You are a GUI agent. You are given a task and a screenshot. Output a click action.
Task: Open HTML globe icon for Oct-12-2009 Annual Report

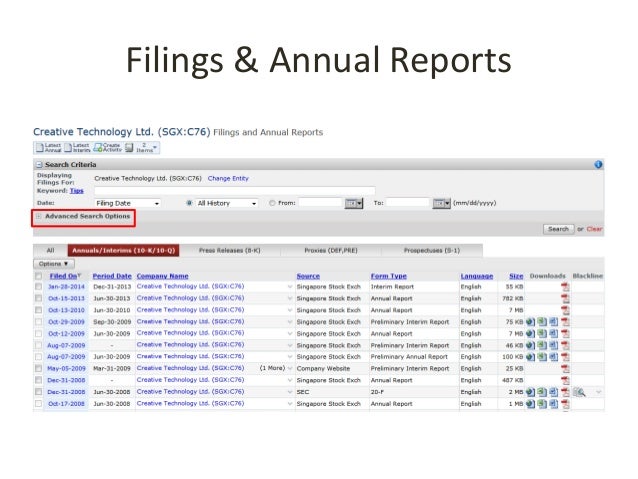point(530,334)
